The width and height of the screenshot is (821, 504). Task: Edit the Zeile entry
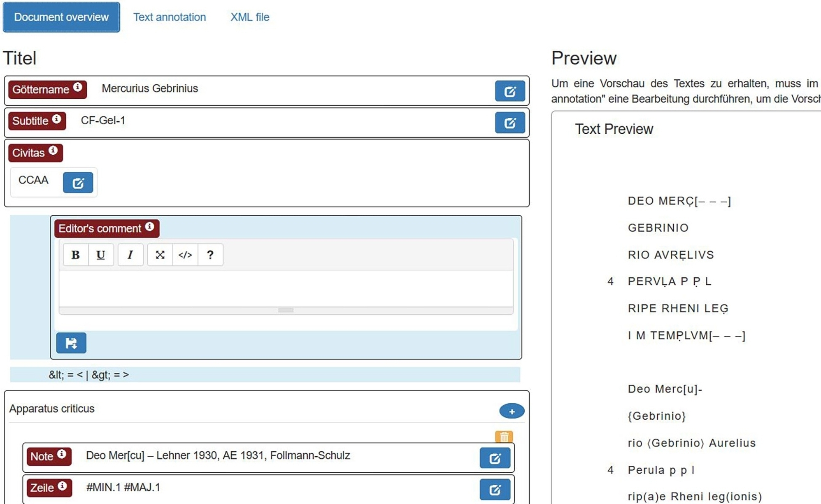[495, 490]
